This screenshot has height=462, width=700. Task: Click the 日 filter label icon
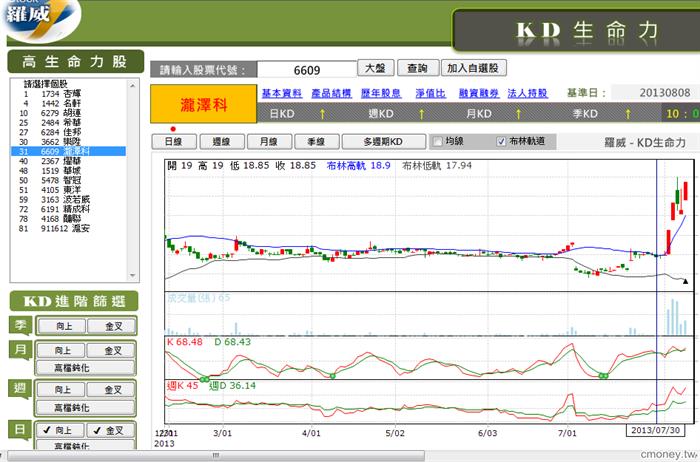(20, 430)
